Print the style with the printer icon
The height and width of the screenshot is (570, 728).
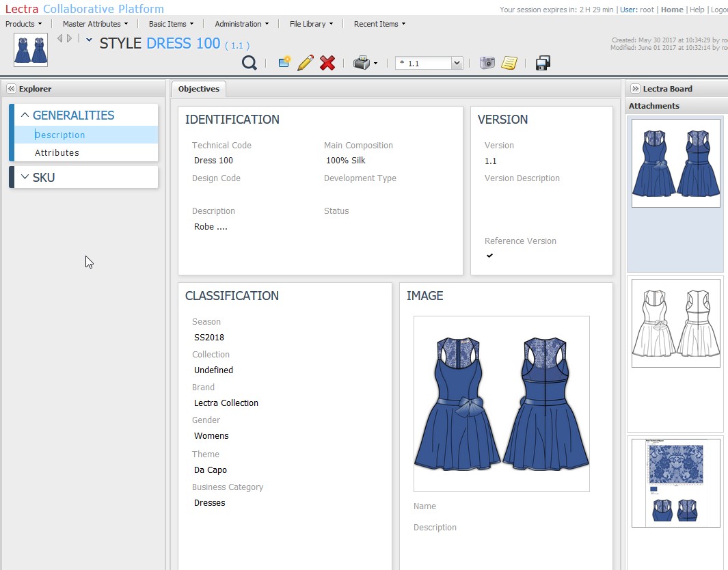pyautogui.click(x=360, y=62)
